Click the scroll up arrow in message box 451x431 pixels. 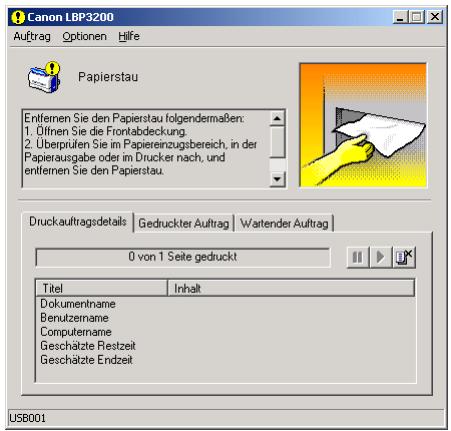(277, 118)
